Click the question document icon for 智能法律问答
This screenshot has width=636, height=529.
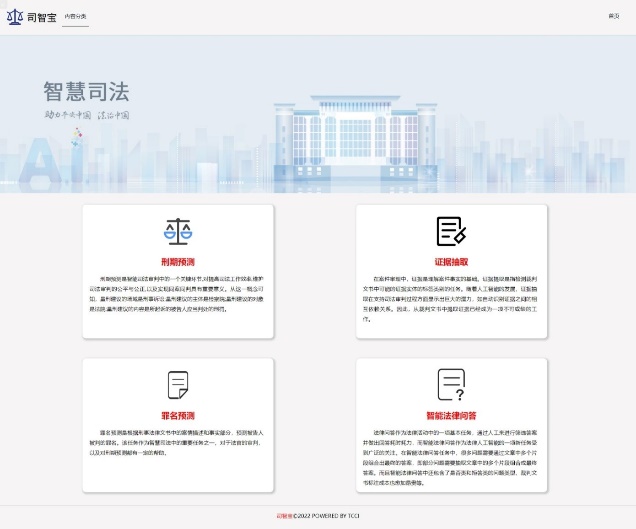451,384
